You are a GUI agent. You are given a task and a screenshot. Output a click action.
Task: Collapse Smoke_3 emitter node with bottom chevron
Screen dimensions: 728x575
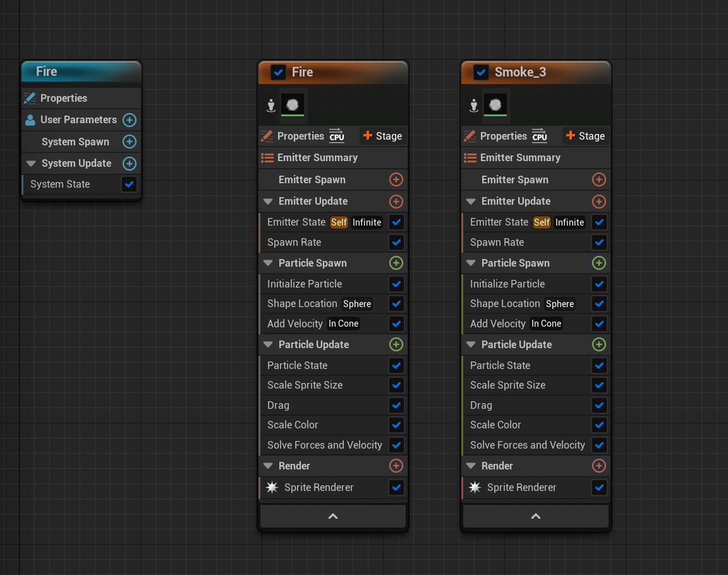click(535, 516)
